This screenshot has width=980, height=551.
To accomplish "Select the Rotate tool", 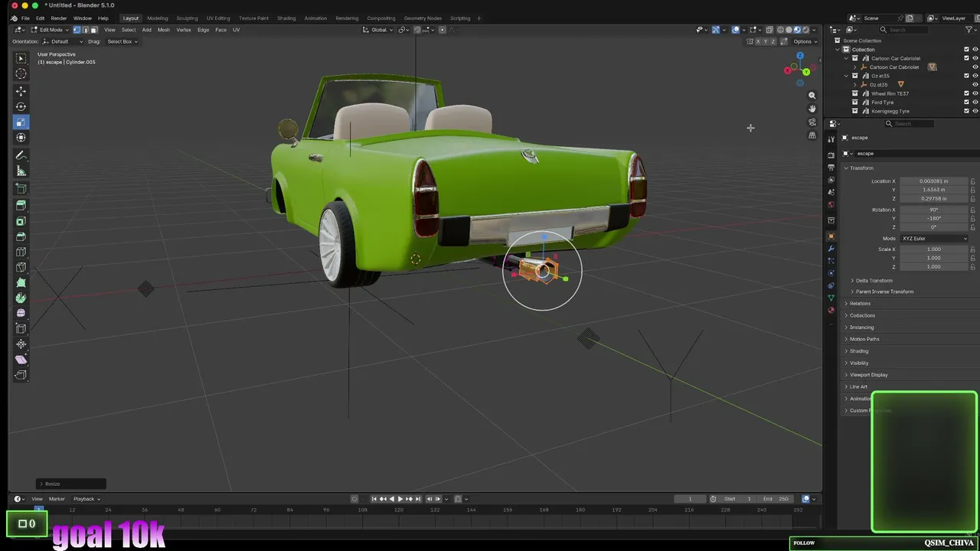I will (x=21, y=106).
